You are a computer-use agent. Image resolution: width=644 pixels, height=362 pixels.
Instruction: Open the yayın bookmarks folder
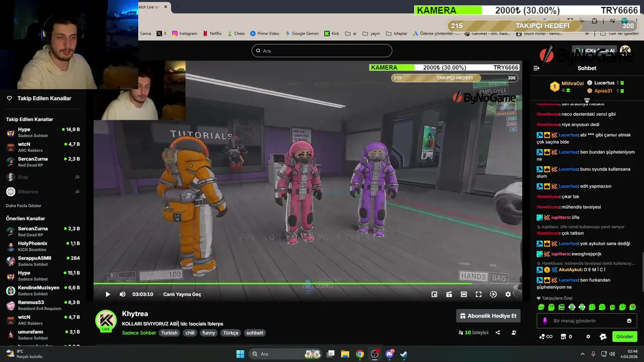point(371,34)
